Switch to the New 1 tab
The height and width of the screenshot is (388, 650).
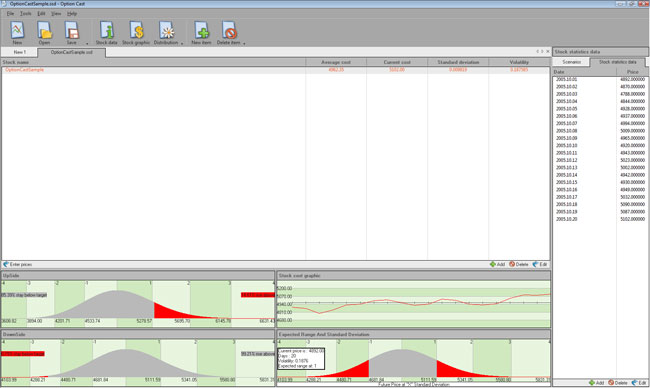click(x=19, y=52)
